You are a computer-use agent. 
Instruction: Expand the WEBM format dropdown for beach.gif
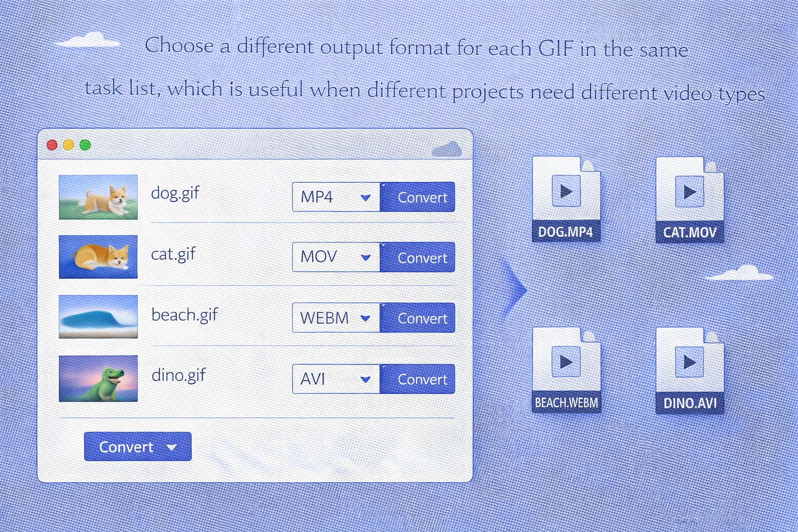(x=336, y=318)
